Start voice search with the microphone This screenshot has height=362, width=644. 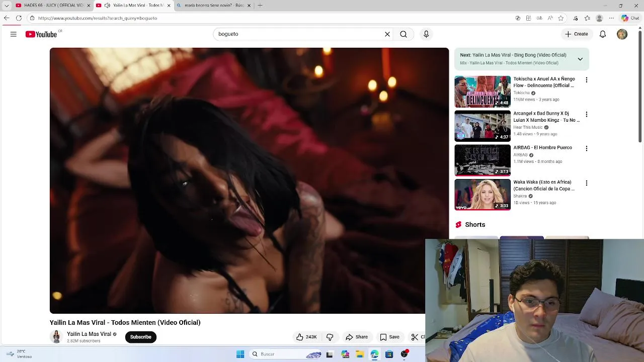coord(426,34)
